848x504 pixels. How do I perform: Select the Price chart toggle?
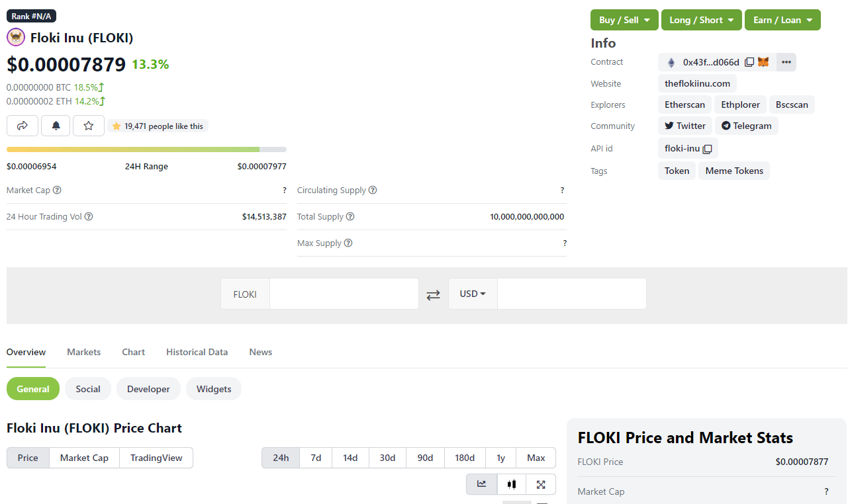(x=28, y=458)
